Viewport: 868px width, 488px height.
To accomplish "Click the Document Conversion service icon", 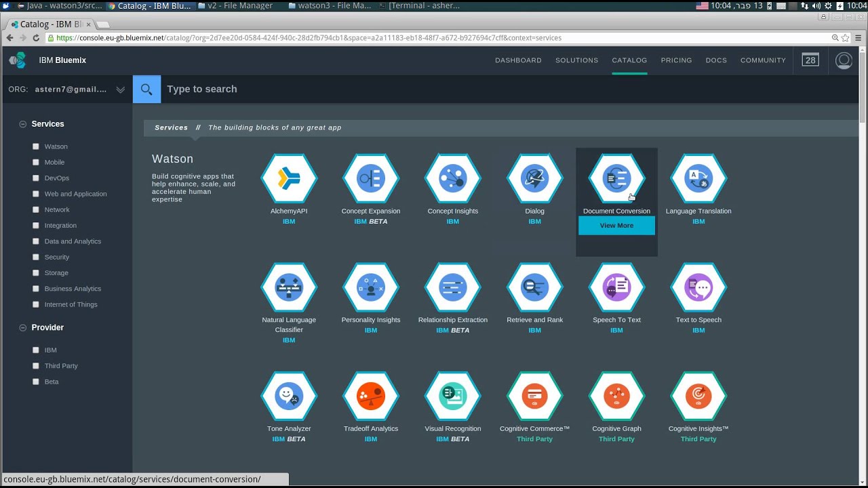I will [616, 178].
